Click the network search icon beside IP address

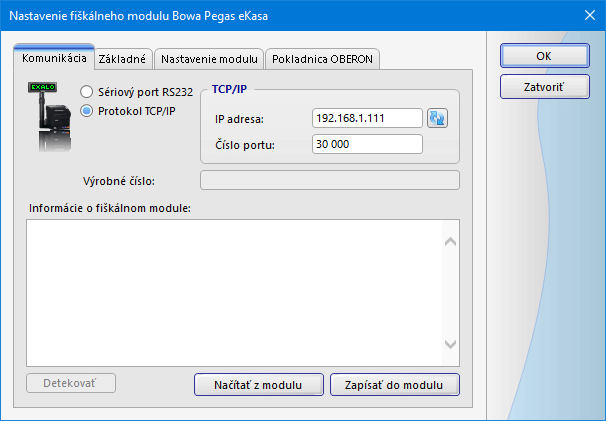coord(437,119)
